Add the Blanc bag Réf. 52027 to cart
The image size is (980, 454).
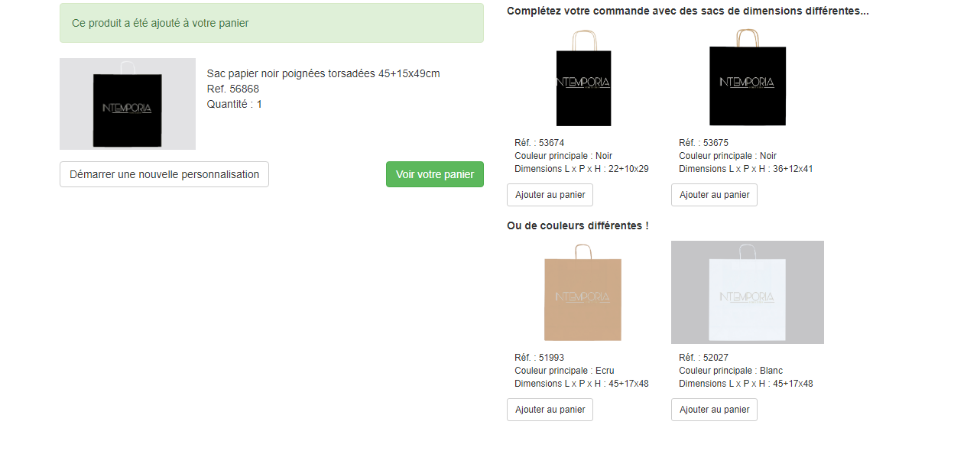[x=714, y=410]
